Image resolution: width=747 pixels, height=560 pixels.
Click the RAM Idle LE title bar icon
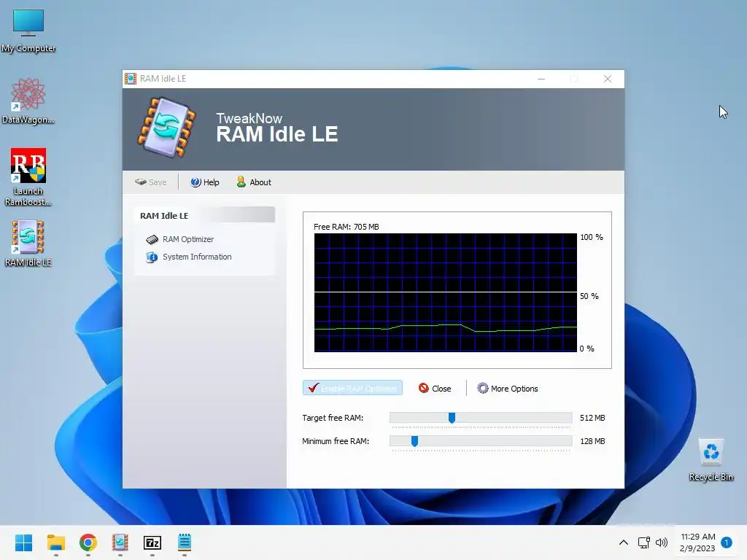pyautogui.click(x=130, y=79)
